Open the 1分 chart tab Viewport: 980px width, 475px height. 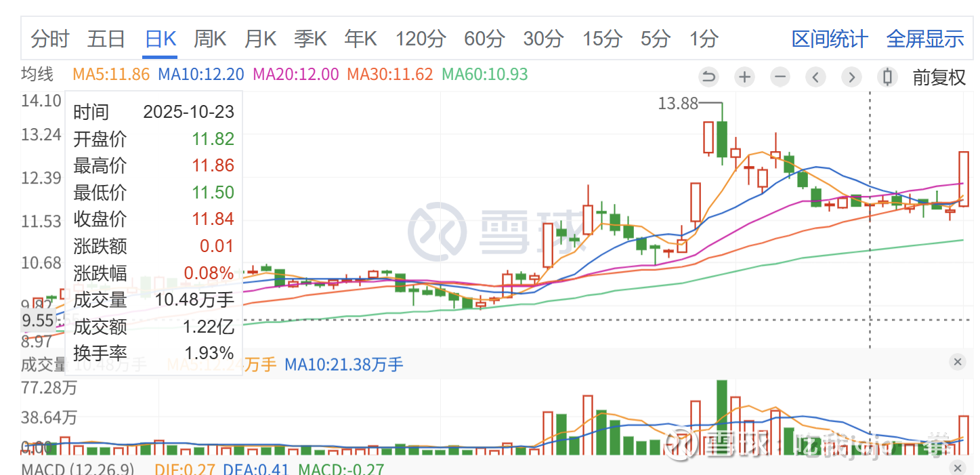point(704,39)
